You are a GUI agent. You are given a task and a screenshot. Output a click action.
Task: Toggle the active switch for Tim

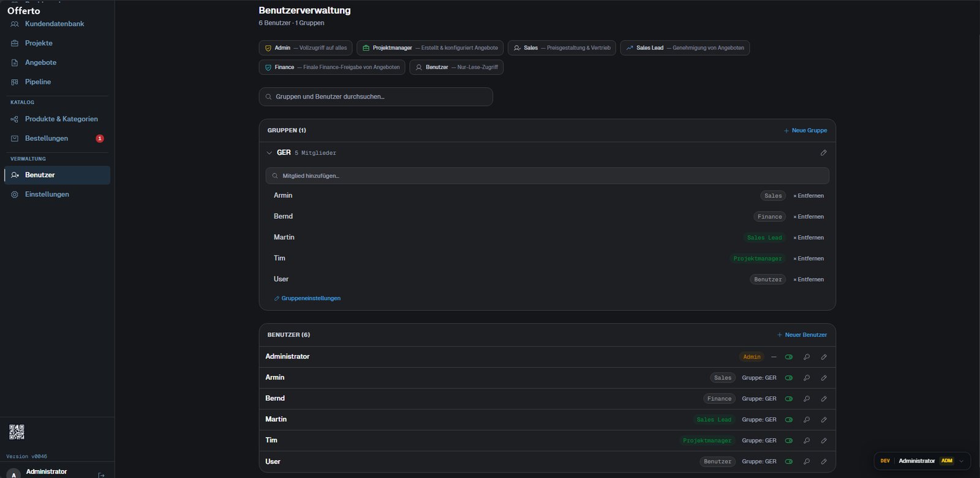[789, 441]
